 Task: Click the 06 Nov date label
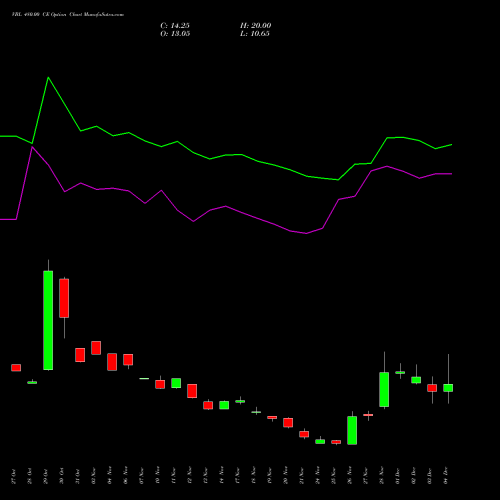coord(125,476)
